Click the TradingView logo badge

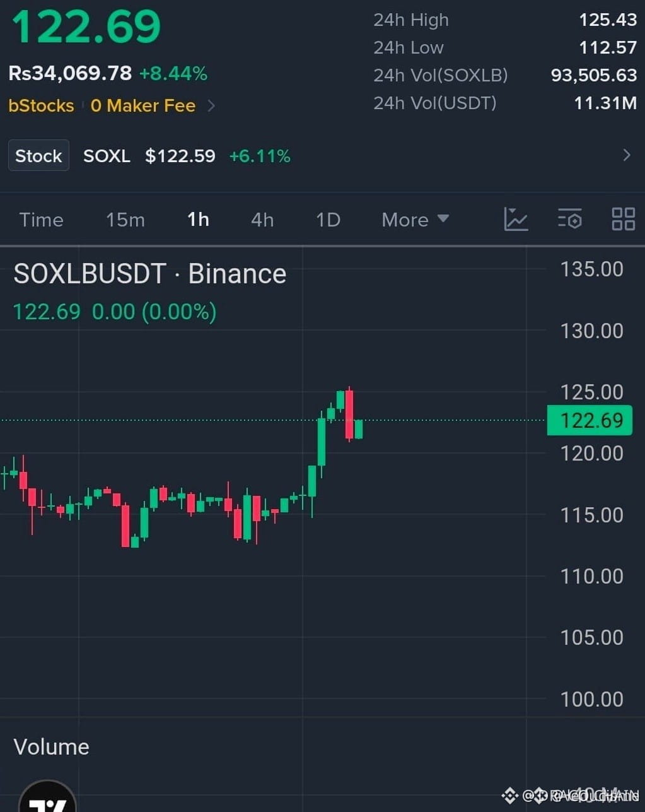(x=48, y=797)
